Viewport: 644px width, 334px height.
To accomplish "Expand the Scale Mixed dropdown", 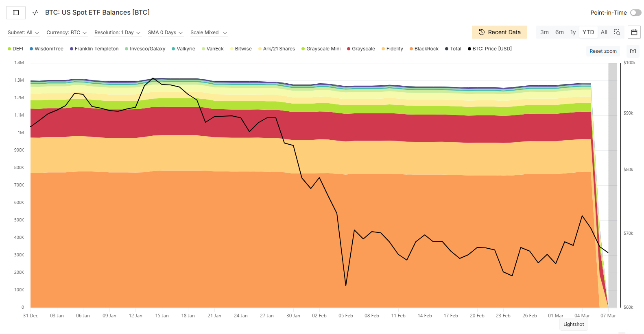I will (208, 33).
